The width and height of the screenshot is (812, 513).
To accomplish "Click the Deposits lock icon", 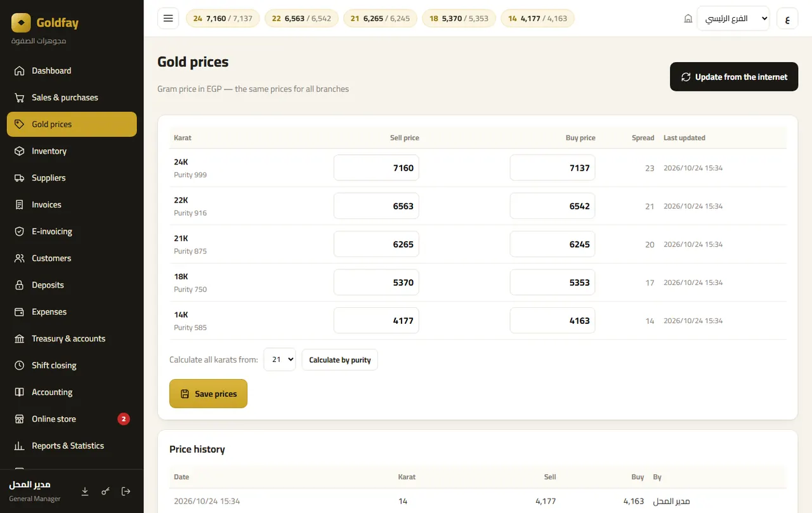I will [20, 285].
